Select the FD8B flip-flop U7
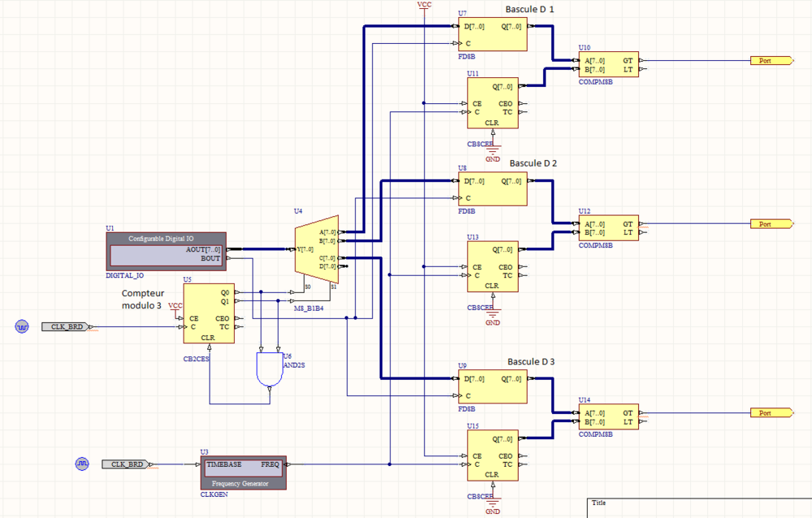 [x=492, y=34]
